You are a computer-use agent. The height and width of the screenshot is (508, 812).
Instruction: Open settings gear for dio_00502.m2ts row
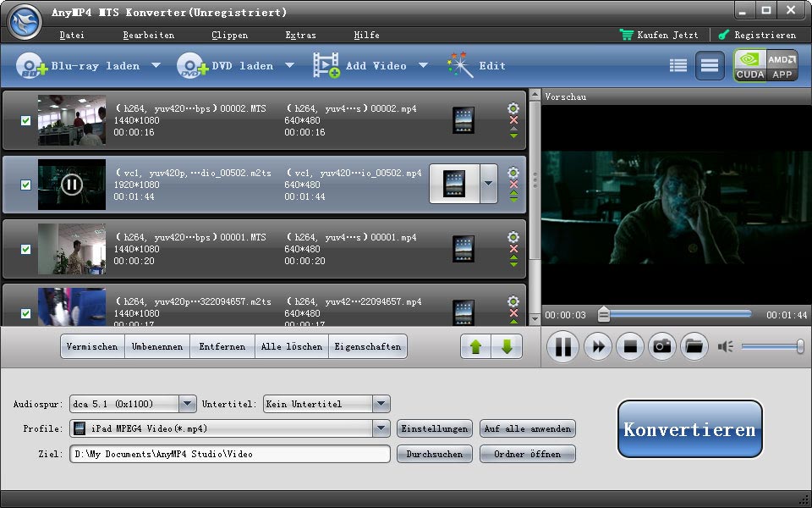(513, 173)
